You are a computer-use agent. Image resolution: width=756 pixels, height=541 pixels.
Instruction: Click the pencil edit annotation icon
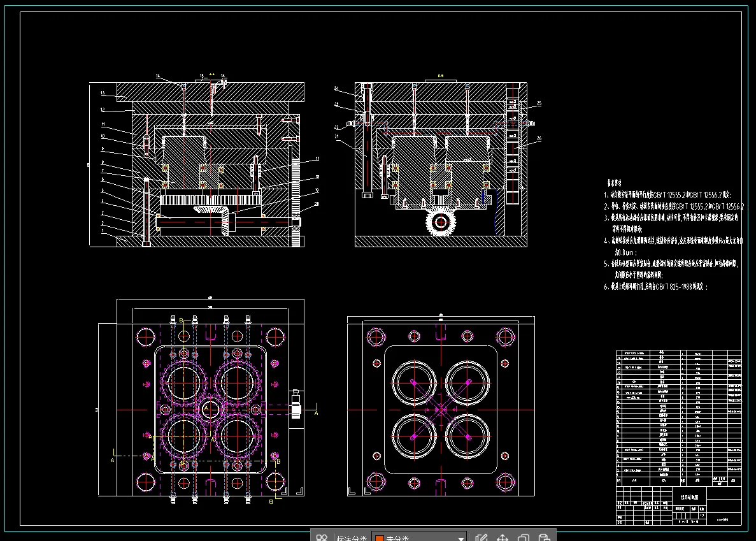click(x=481, y=538)
